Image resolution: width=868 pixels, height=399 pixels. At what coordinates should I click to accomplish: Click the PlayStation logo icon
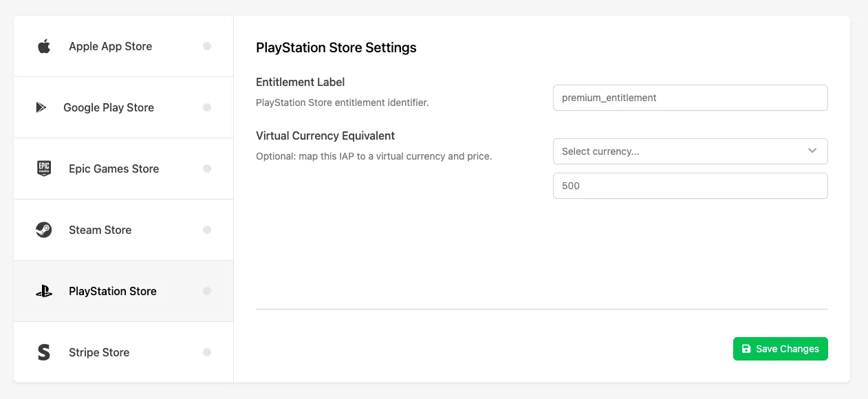coord(44,291)
